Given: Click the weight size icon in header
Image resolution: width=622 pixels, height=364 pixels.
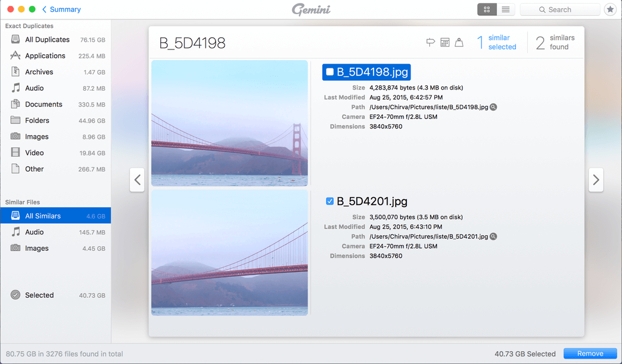Looking at the screenshot, I should tap(459, 42).
